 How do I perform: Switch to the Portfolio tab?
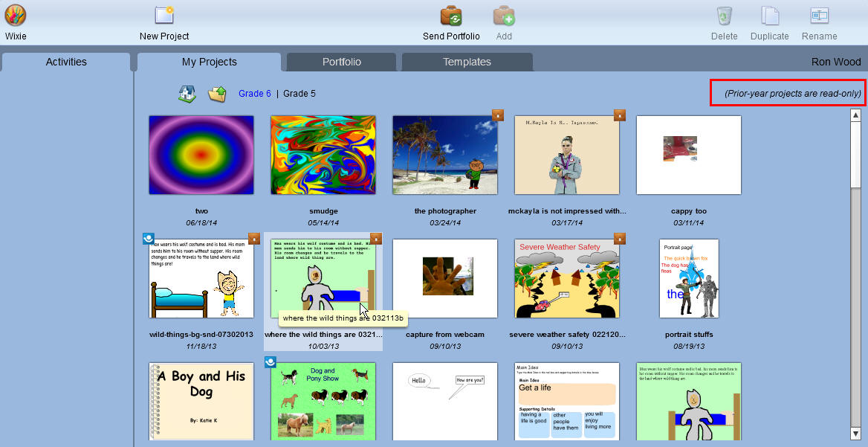342,62
